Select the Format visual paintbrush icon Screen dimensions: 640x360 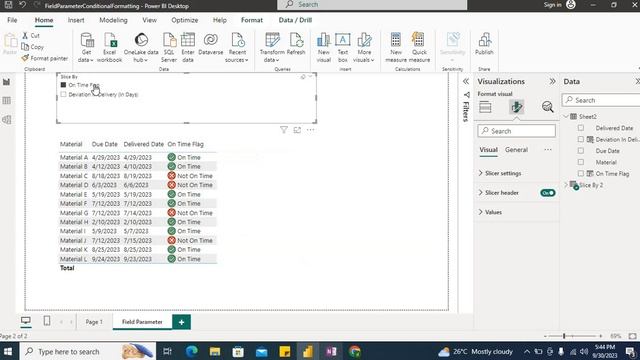(516, 107)
